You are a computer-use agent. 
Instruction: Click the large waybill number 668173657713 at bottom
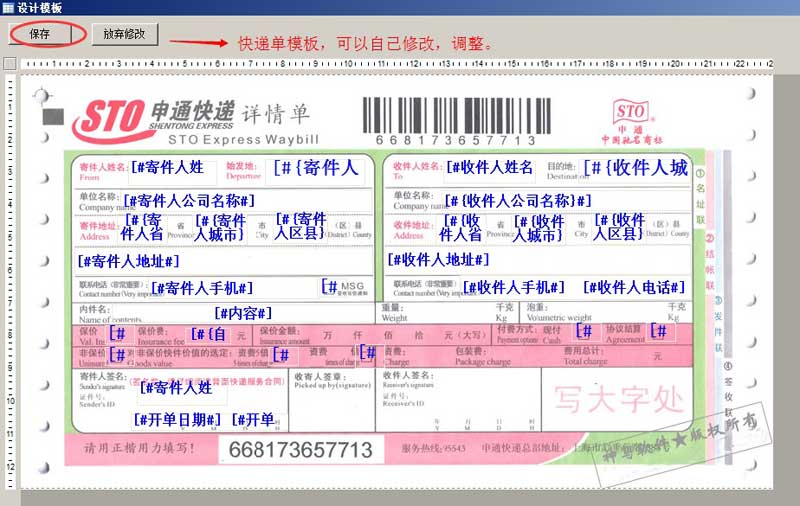click(301, 450)
